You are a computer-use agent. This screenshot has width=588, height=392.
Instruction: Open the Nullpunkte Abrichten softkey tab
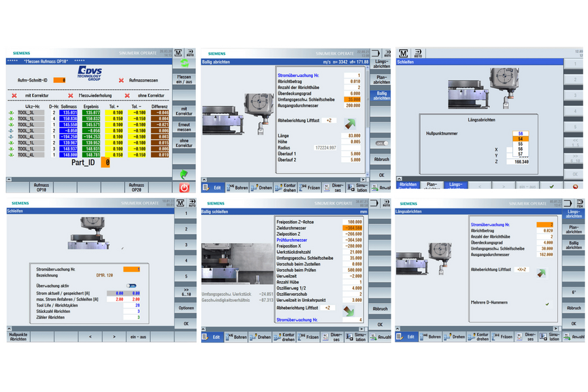[x=18, y=336]
